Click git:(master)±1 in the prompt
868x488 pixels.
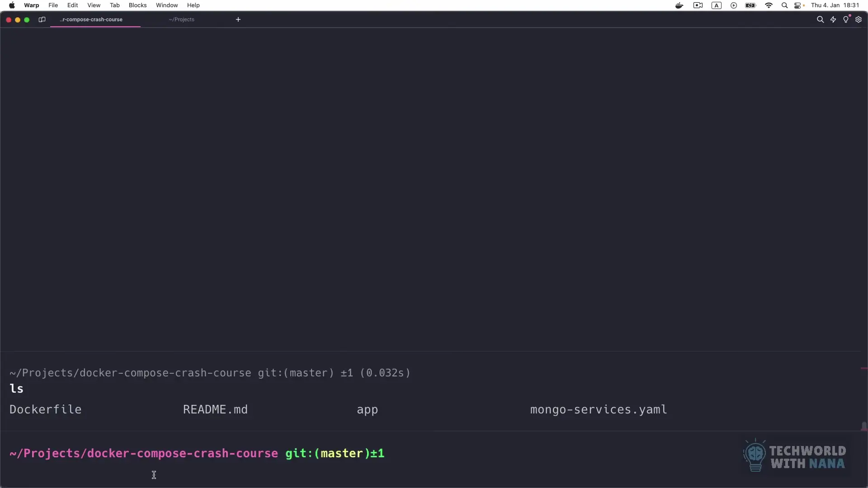point(335,453)
